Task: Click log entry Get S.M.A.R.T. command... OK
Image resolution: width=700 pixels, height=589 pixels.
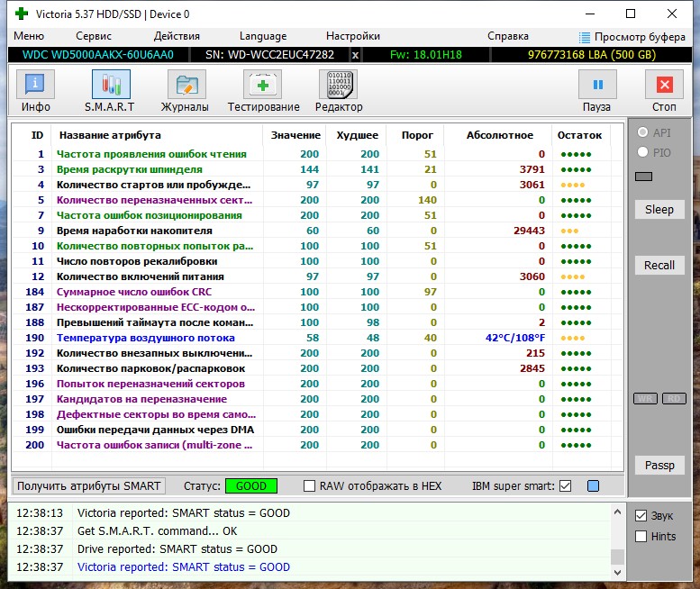Action: (x=157, y=531)
